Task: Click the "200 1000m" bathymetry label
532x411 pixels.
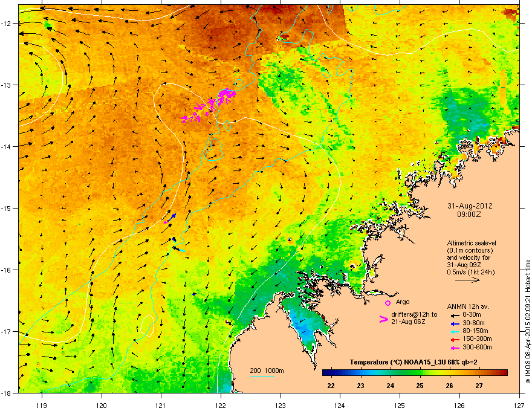Action: [x=267, y=371]
